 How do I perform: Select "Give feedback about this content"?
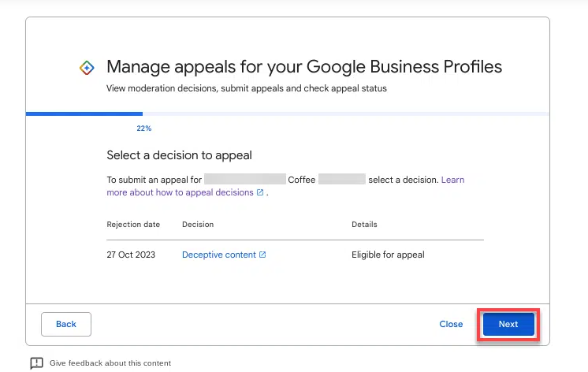(x=110, y=363)
